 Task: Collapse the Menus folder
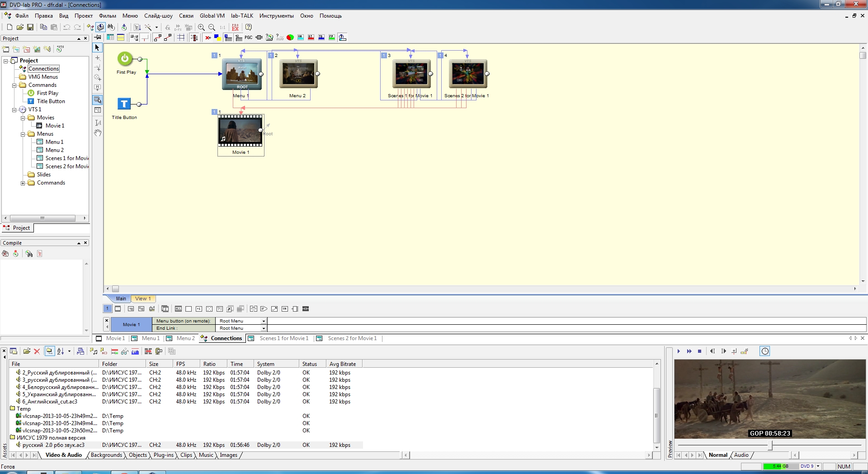(23, 134)
